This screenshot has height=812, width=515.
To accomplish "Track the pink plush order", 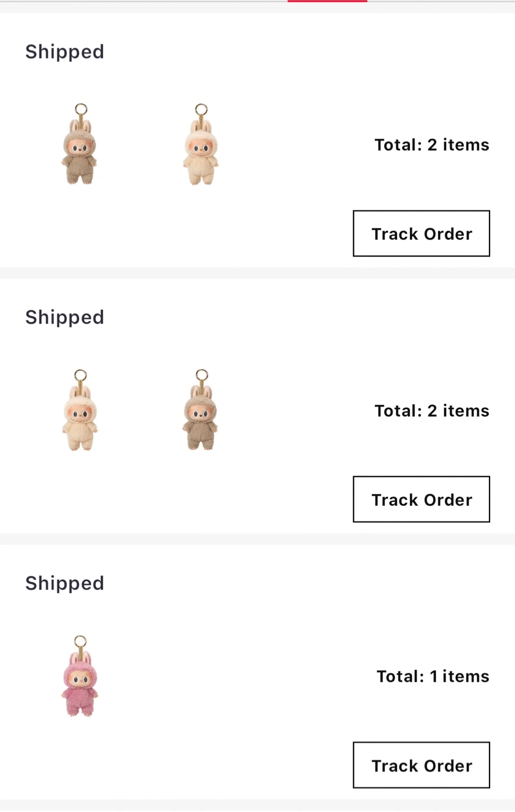I will pyautogui.click(x=421, y=765).
